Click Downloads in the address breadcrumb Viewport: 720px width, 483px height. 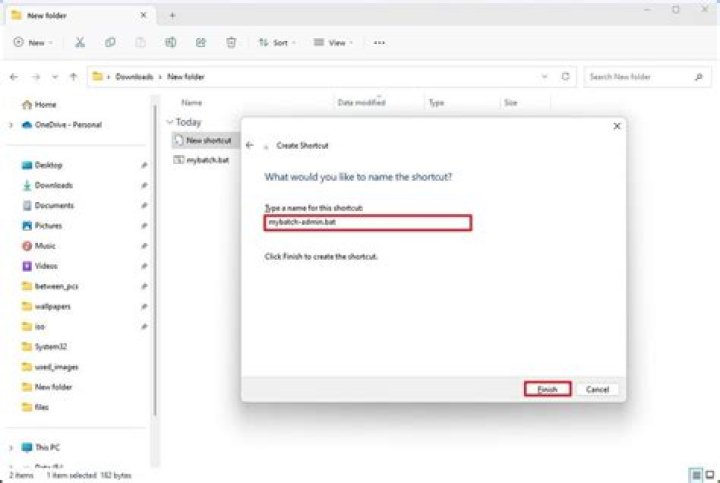click(x=134, y=77)
